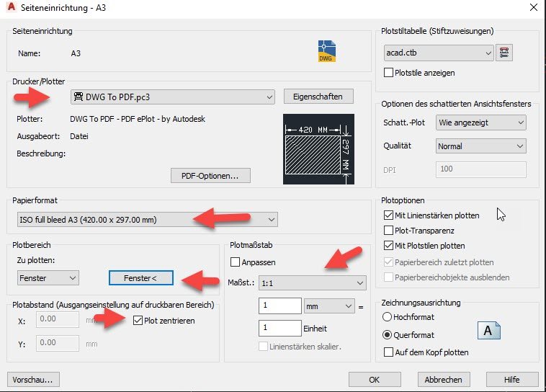The image size is (546, 392).
Task: Click the 420 x 297 paper preview thumbnail
Action: click(x=318, y=149)
